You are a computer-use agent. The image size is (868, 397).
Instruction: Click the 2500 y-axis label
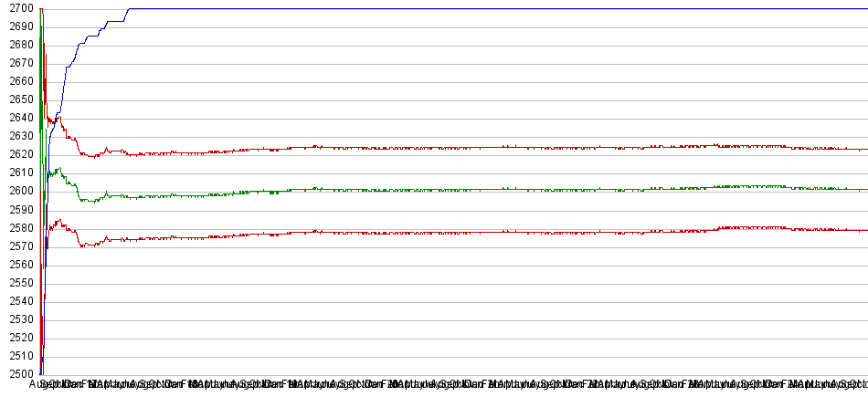[17, 373]
